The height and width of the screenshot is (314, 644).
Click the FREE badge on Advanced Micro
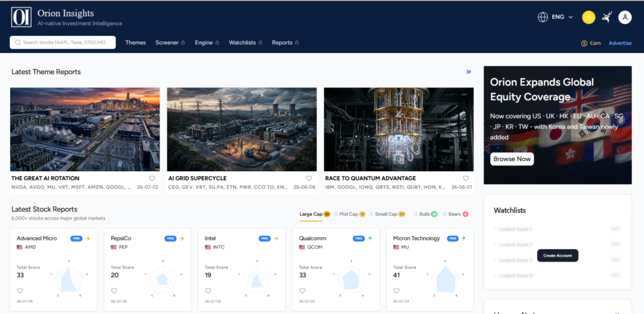pos(76,238)
